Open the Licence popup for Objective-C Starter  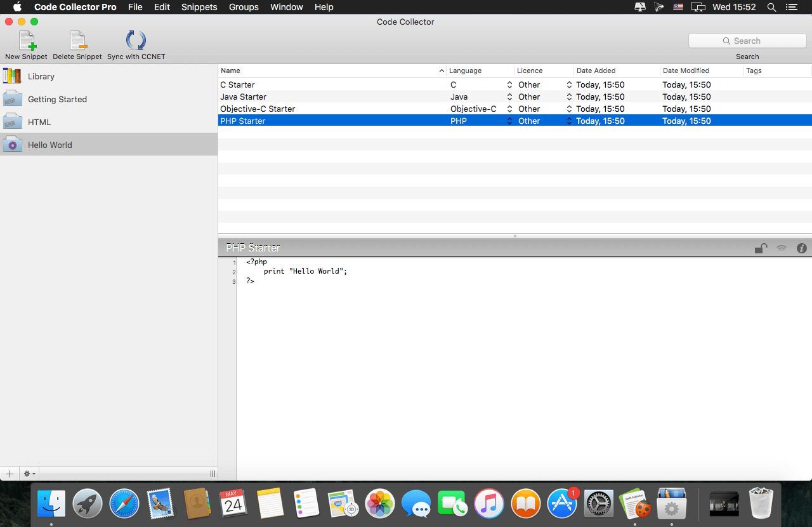point(544,109)
